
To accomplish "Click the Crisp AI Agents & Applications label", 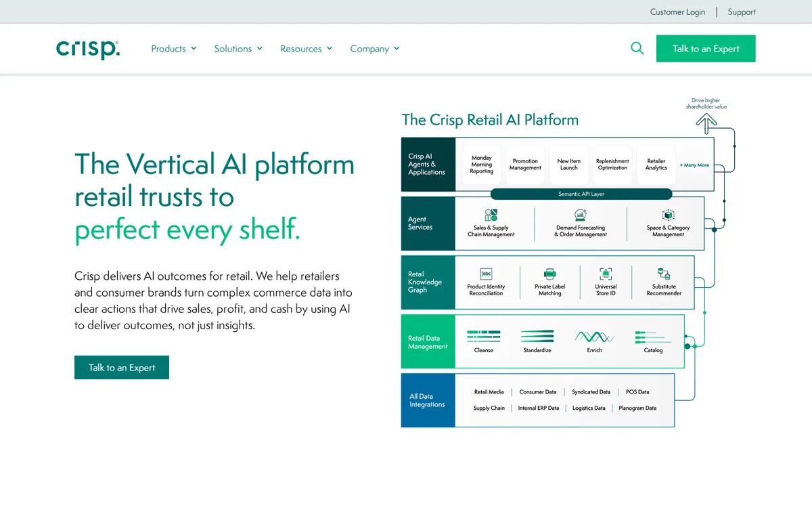I will click(427, 165).
